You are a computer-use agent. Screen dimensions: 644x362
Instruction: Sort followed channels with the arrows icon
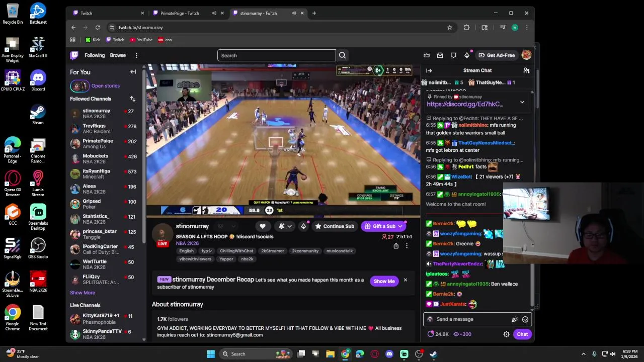coord(133,99)
